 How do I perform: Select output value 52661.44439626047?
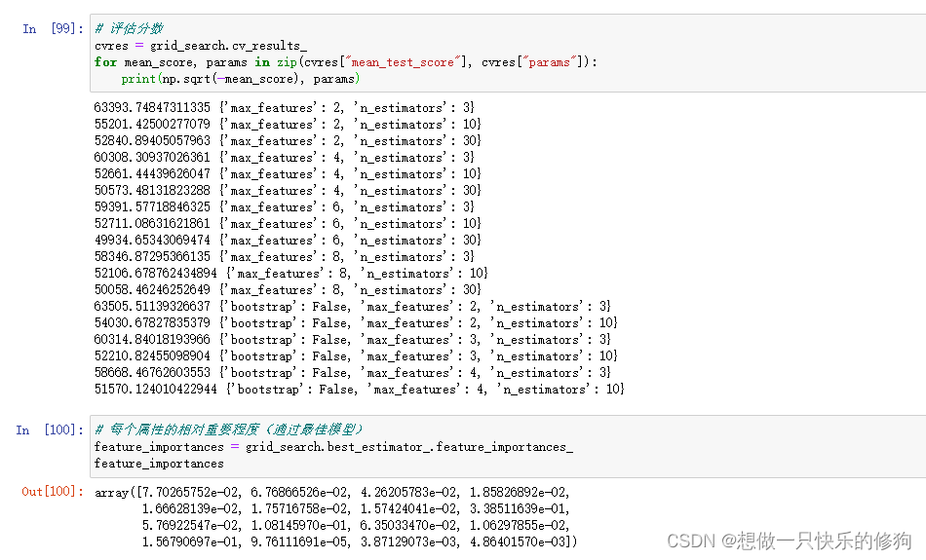point(152,173)
